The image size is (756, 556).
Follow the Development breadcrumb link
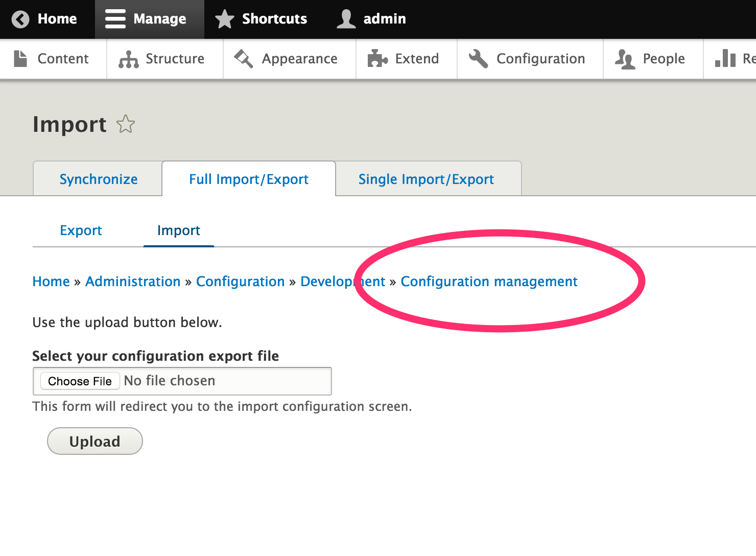(343, 282)
